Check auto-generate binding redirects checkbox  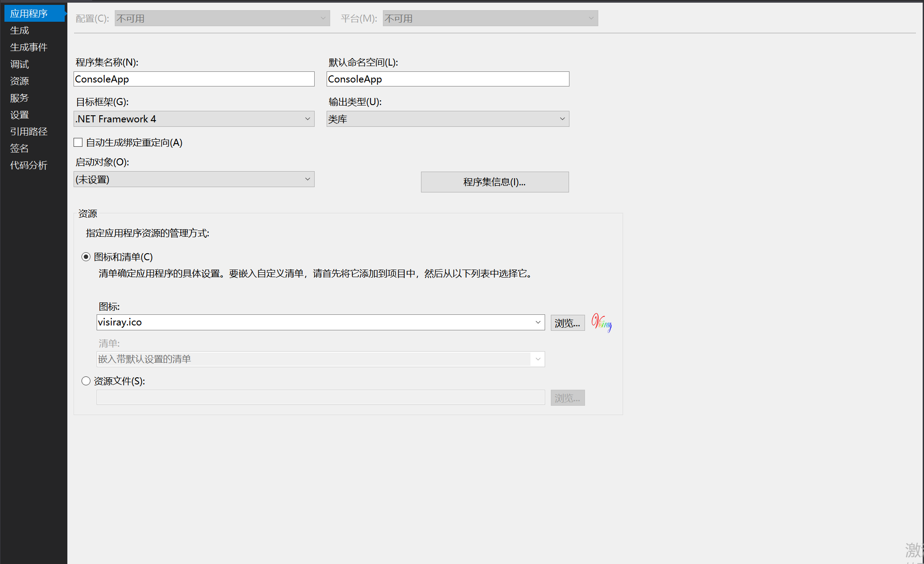[x=78, y=142]
